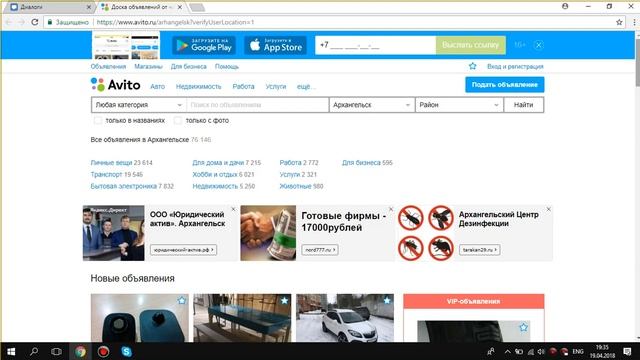Viewport: 640px width, 360px height.
Task: Toggle 'только в названиях' checkbox
Action: 98,120
